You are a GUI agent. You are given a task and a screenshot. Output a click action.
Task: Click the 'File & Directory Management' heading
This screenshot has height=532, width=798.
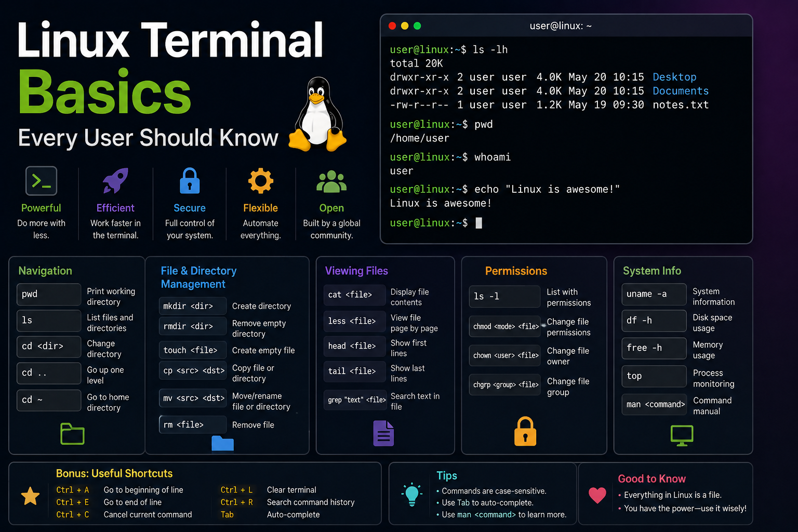[198, 277]
